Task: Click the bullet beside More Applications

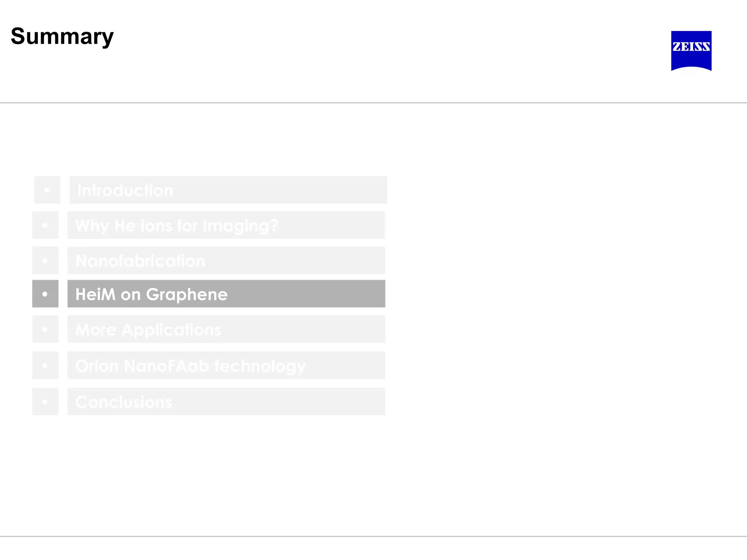Action: click(45, 329)
